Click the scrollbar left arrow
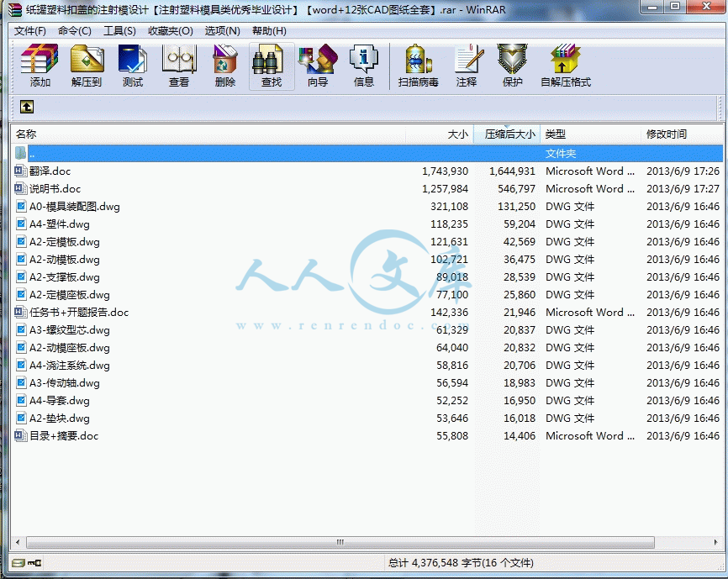Image resolution: width=728 pixels, height=579 pixels. 18,542
